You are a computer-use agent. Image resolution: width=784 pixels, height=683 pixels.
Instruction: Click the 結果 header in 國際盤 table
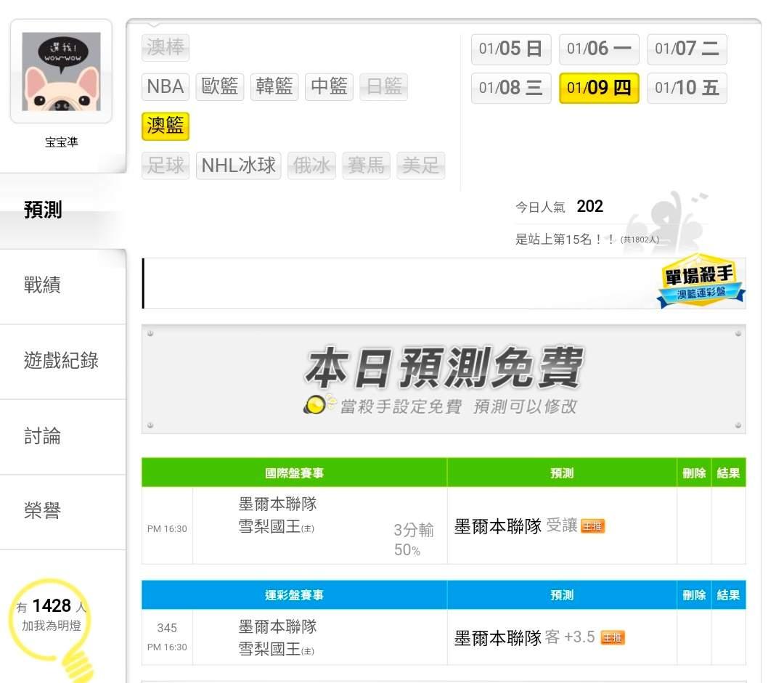[728, 473]
